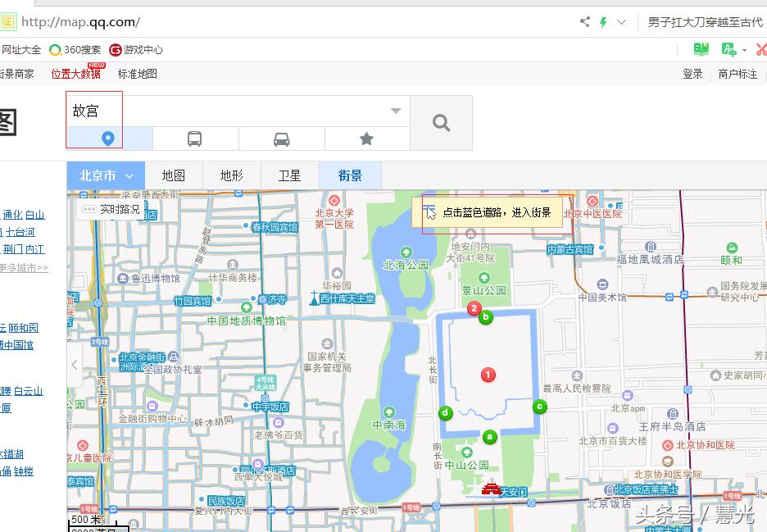Open the 北京市 city dropdown
The width and height of the screenshot is (767, 532).
tap(104, 175)
